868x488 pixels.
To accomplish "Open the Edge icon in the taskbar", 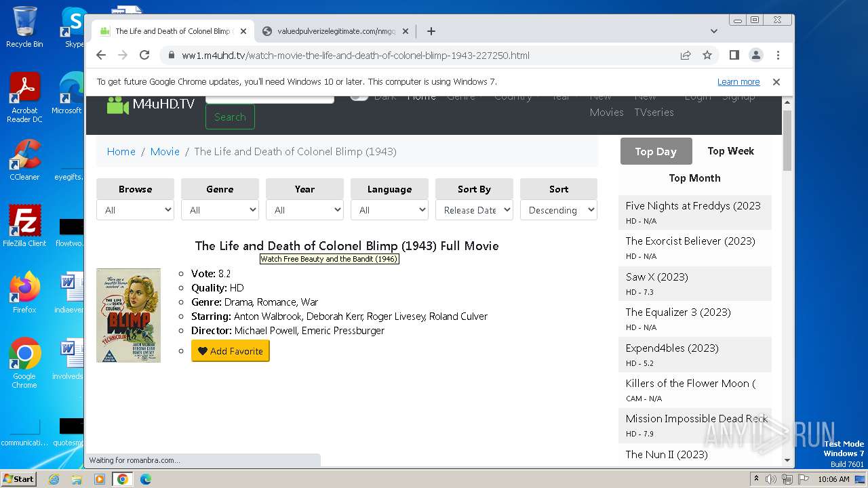I will coord(145,479).
